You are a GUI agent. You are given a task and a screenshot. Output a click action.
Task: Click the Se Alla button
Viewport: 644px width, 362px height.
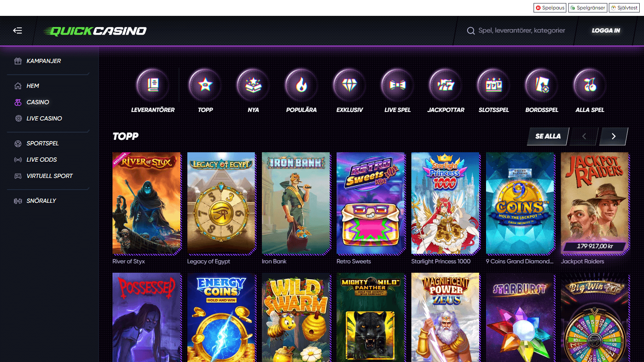click(x=548, y=136)
